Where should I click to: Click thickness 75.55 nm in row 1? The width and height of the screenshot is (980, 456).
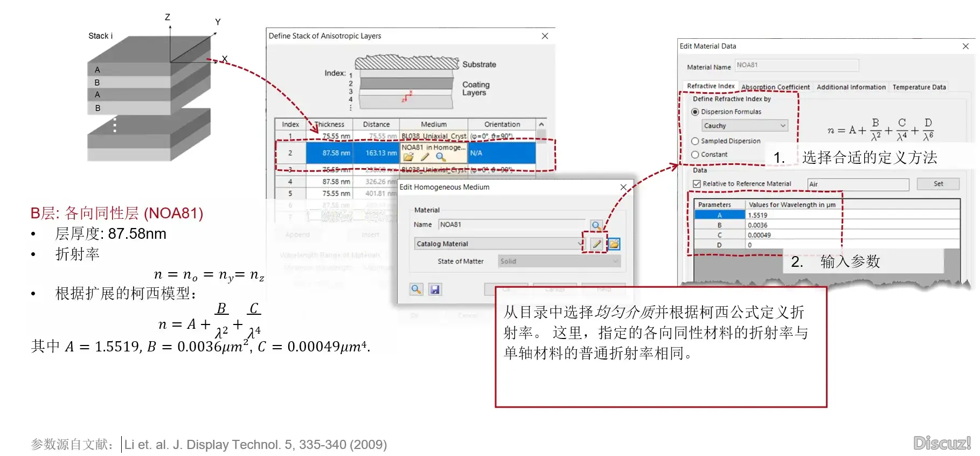pos(330,136)
